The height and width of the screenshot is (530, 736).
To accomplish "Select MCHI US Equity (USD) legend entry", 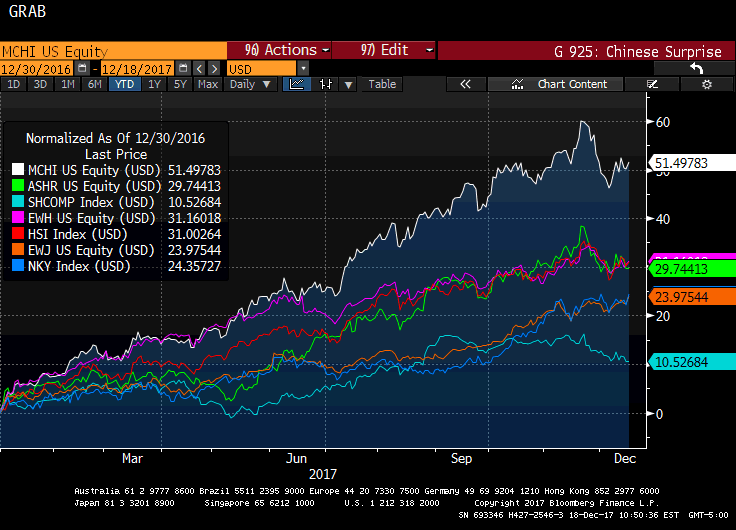I will [94, 170].
